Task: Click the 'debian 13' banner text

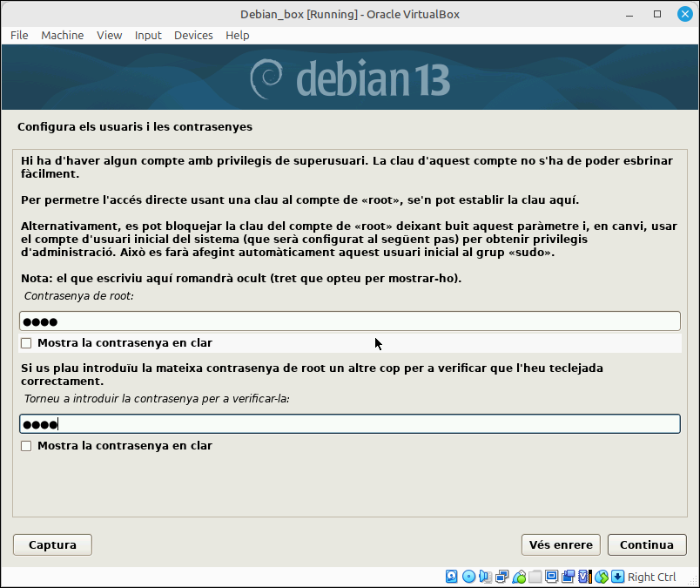Action: pyautogui.click(x=374, y=79)
